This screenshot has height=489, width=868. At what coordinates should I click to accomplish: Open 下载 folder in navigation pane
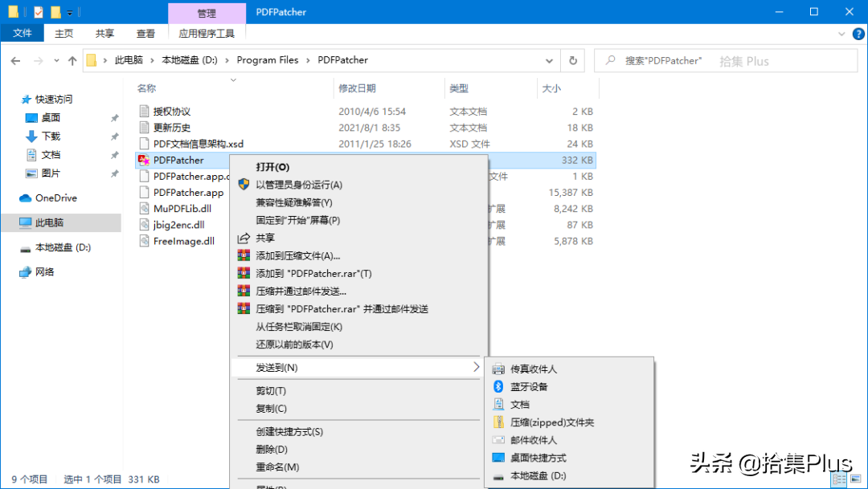pos(51,136)
